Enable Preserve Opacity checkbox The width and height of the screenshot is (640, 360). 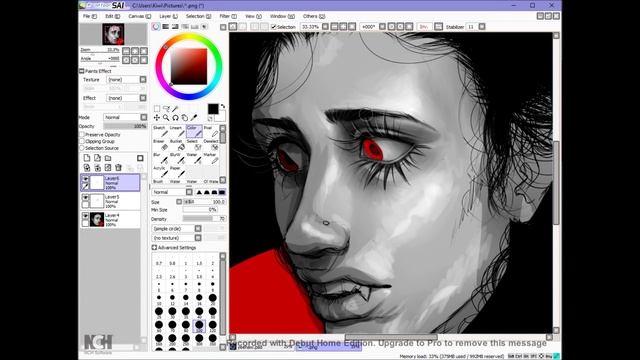[x=82, y=135]
